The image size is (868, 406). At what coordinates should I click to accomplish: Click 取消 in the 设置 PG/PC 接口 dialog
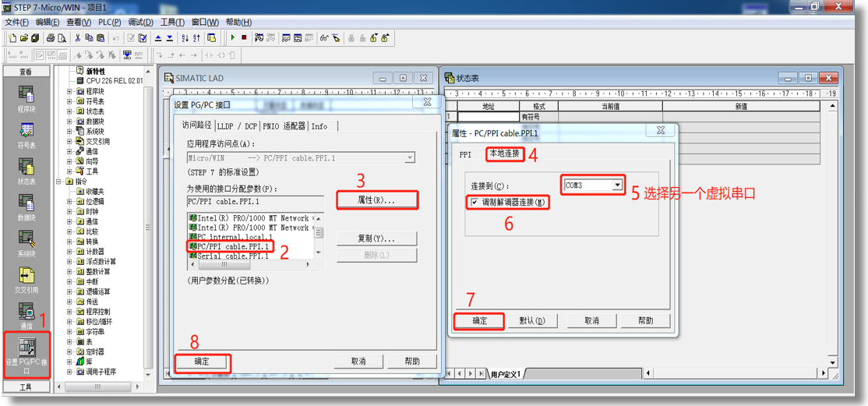coord(358,361)
